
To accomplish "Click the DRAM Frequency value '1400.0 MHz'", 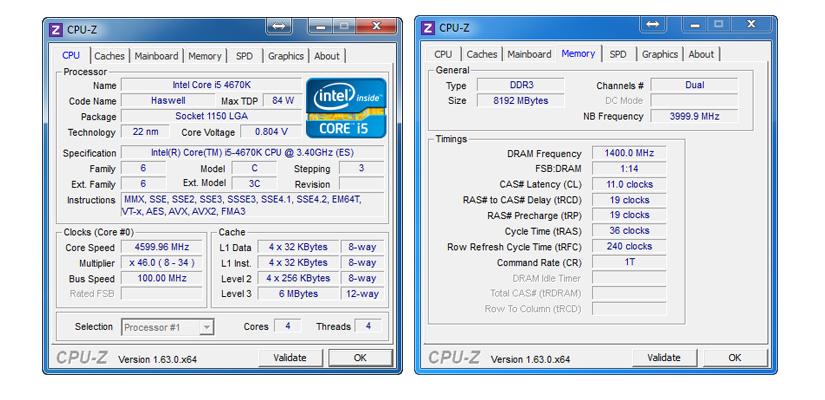I will tap(629, 153).
